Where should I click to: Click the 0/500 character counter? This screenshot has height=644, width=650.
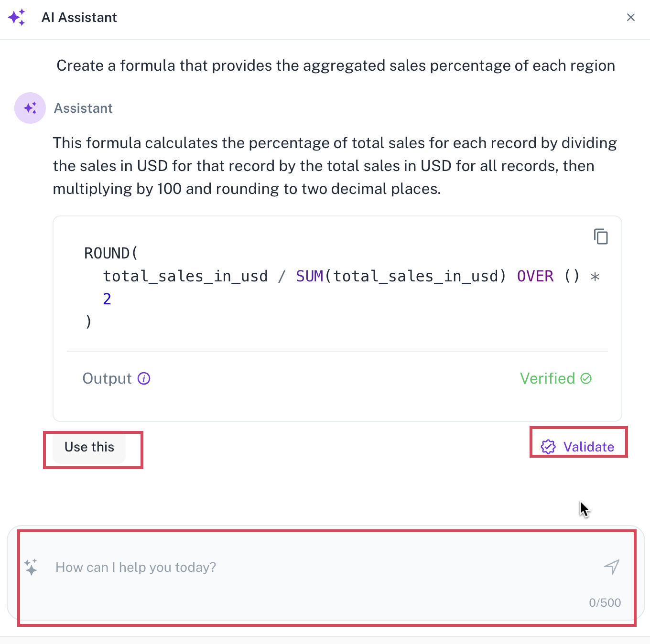[x=605, y=602]
